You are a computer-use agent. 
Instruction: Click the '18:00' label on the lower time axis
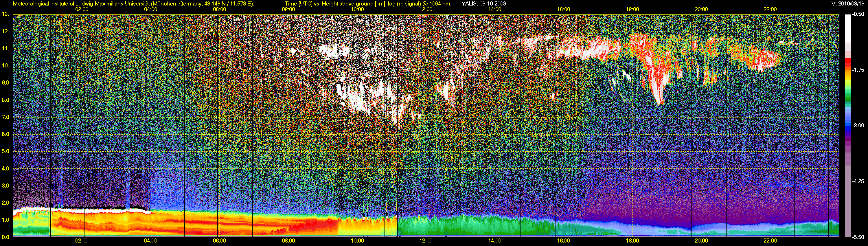click(x=632, y=241)
